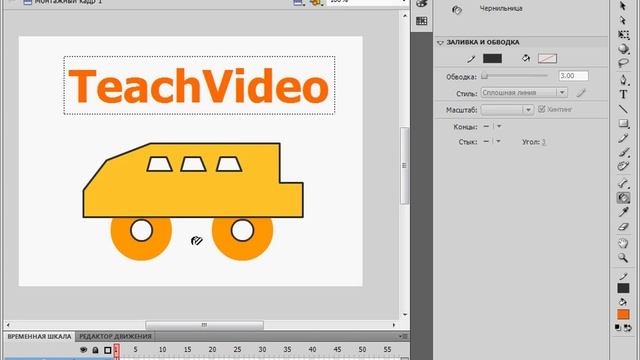Open the Color palette panel icon
The width and height of the screenshot is (640, 360).
pos(421,4)
